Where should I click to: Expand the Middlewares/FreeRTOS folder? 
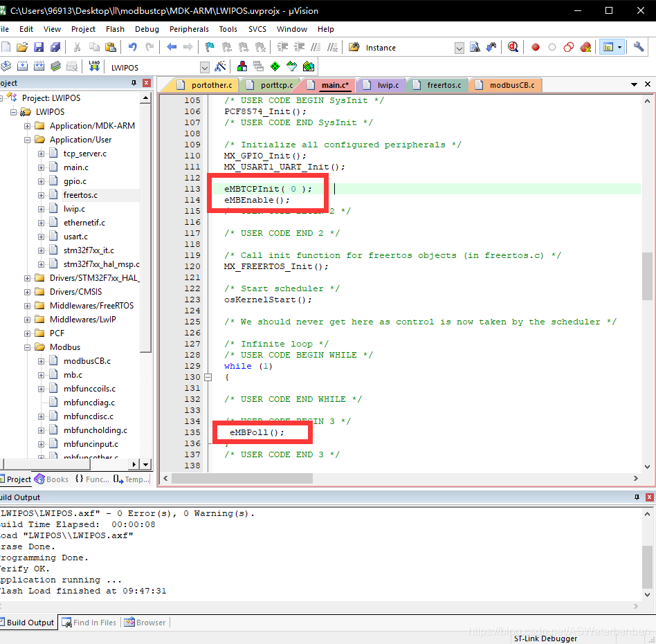pyautogui.click(x=27, y=306)
